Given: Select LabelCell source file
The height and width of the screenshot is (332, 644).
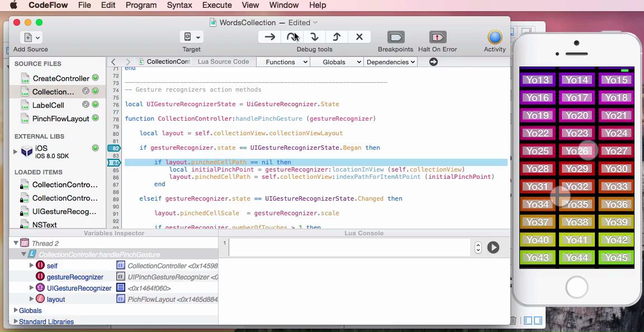Looking at the screenshot, I should [x=48, y=105].
